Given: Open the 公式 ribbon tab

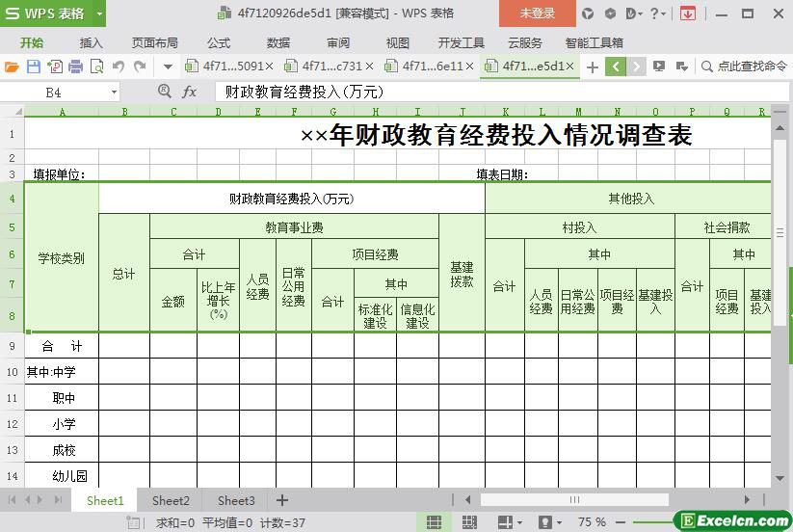Looking at the screenshot, I should click(x=219, y=42).
